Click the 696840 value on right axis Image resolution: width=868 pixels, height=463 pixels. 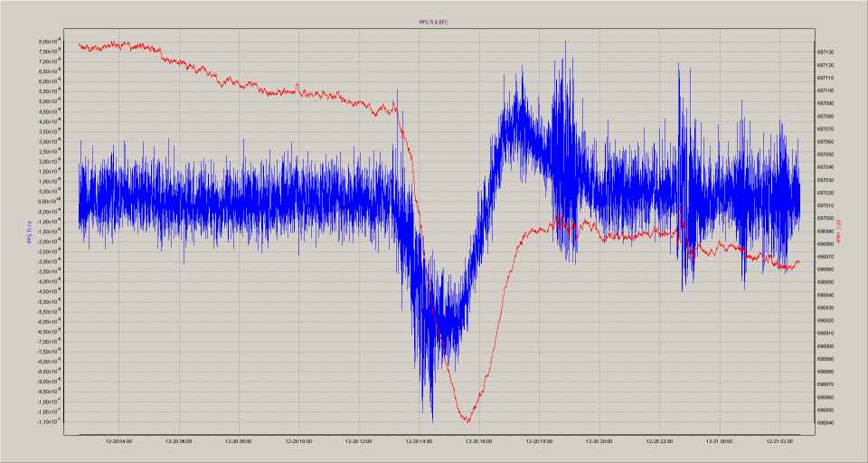coord(826,422)
